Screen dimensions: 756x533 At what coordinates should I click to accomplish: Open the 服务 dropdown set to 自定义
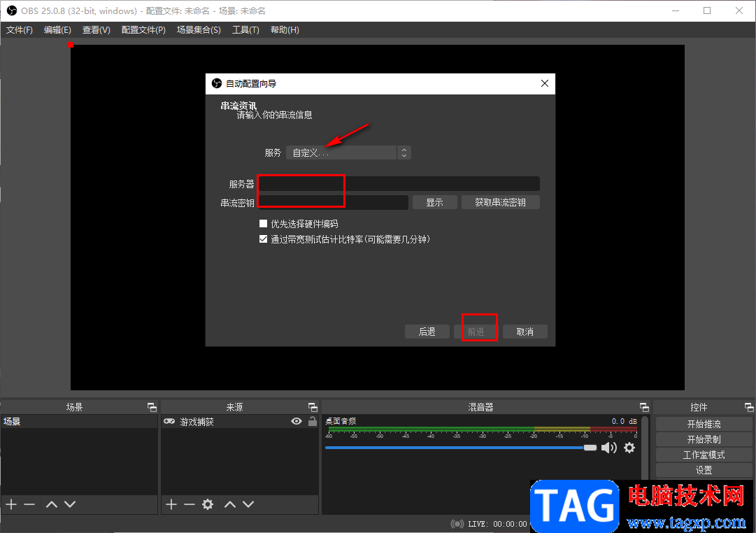(x=348, y=153)
